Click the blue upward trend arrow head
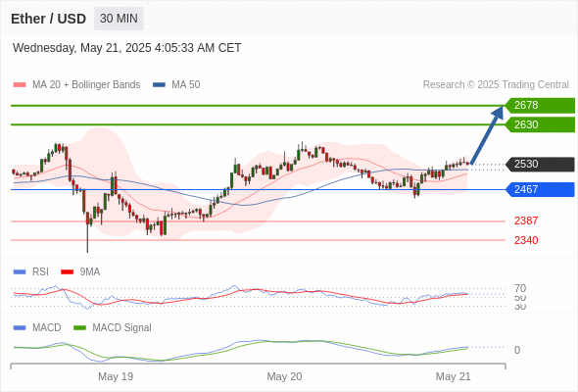The width and height of the screenshot is (578, 392). pyautogui.click(x=499, y=112)
